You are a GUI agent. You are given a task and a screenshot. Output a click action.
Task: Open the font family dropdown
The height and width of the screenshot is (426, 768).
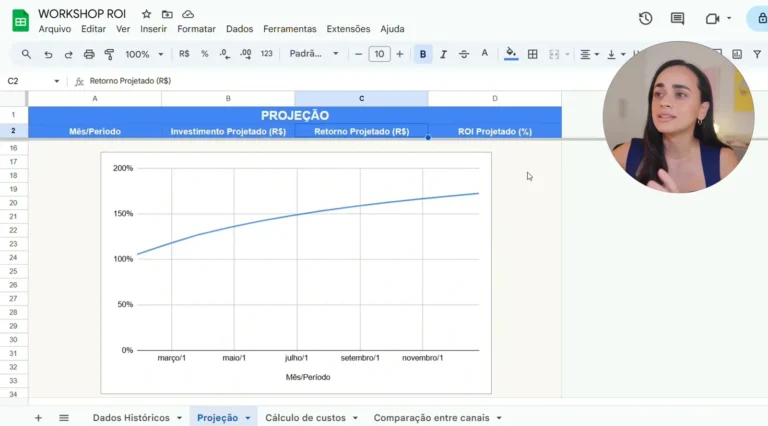click(314, 54)
